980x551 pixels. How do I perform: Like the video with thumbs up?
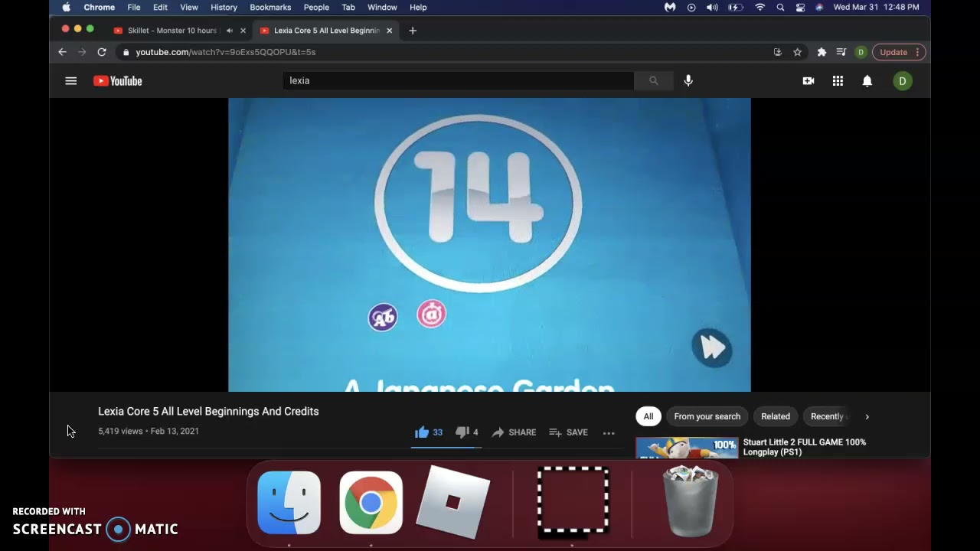point(422,432)
